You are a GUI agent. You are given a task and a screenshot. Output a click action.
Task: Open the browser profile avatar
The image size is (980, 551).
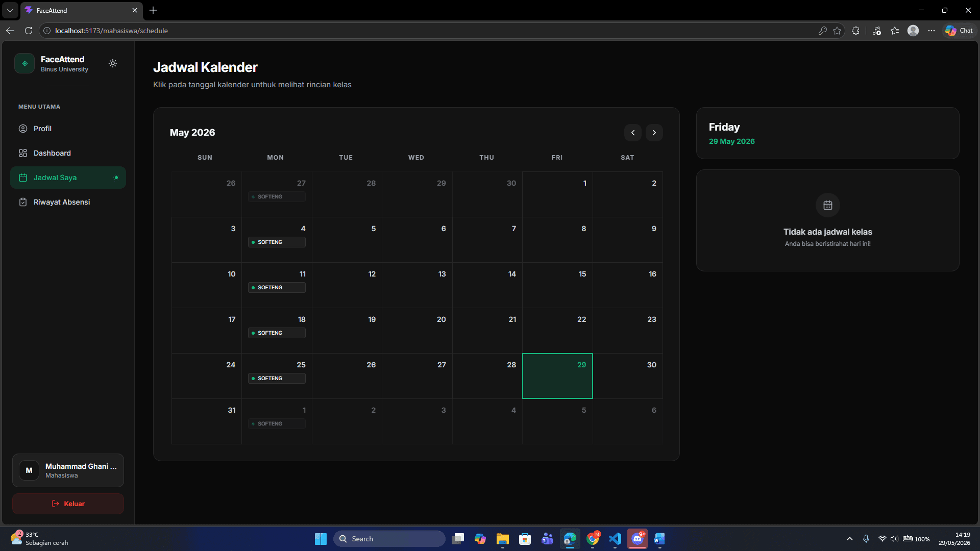pos(913,31)
